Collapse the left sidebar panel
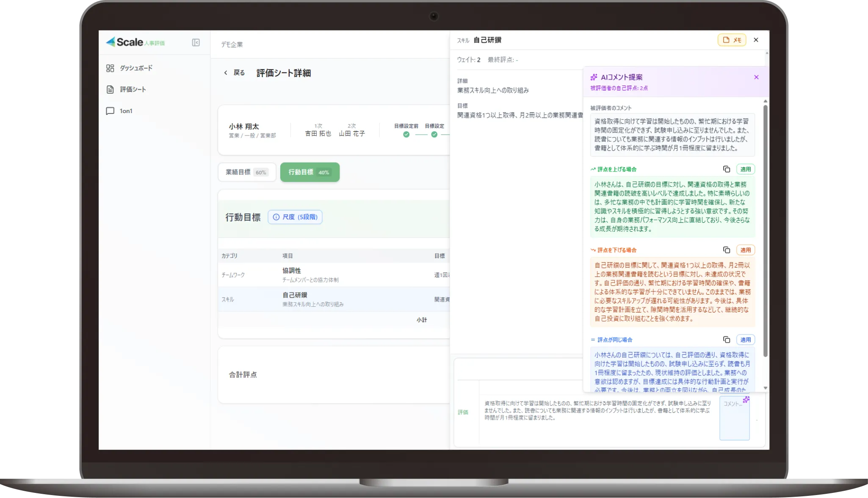The width and height of the screenshot is (868, 498). click(x=195, y=43)
